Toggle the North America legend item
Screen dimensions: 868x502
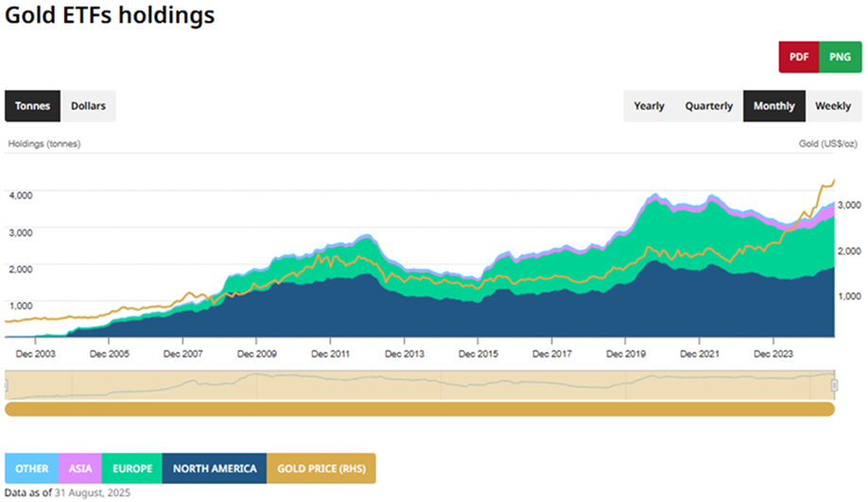coord(215,468)
